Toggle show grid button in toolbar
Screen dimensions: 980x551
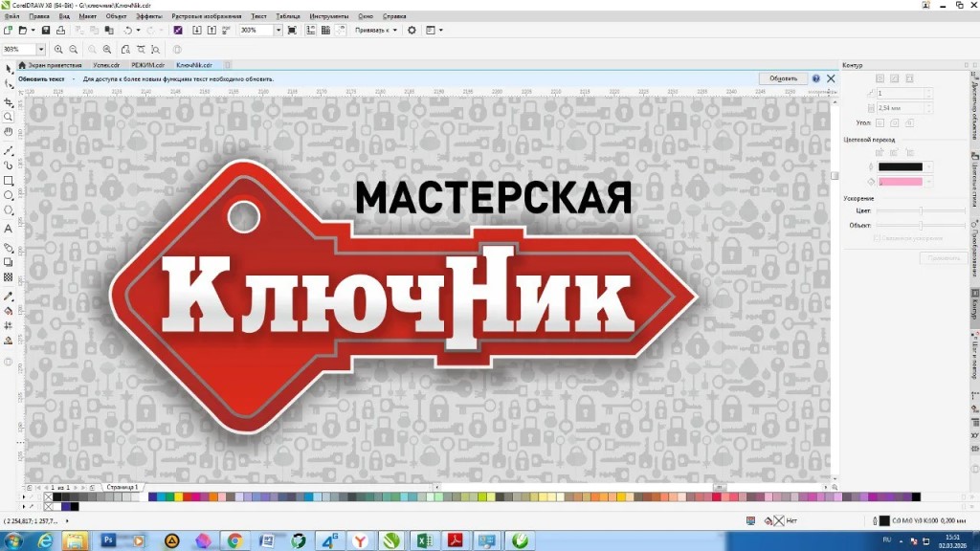[326, 31]
